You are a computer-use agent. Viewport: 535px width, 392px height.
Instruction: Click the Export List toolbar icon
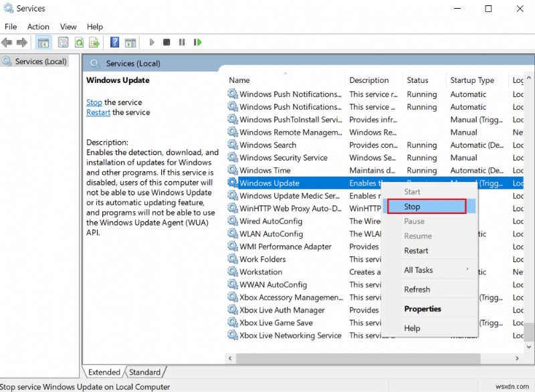pos(94,42)
